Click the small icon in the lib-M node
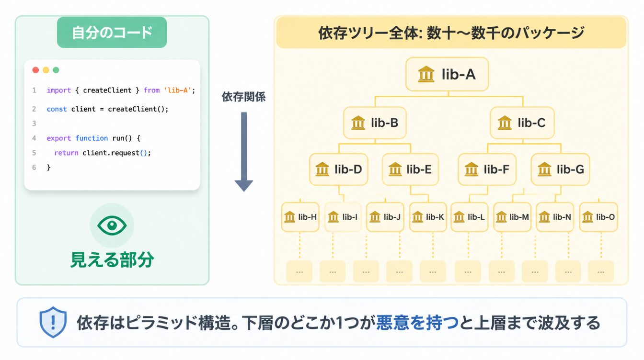644x360 pixels. point(501,217)
